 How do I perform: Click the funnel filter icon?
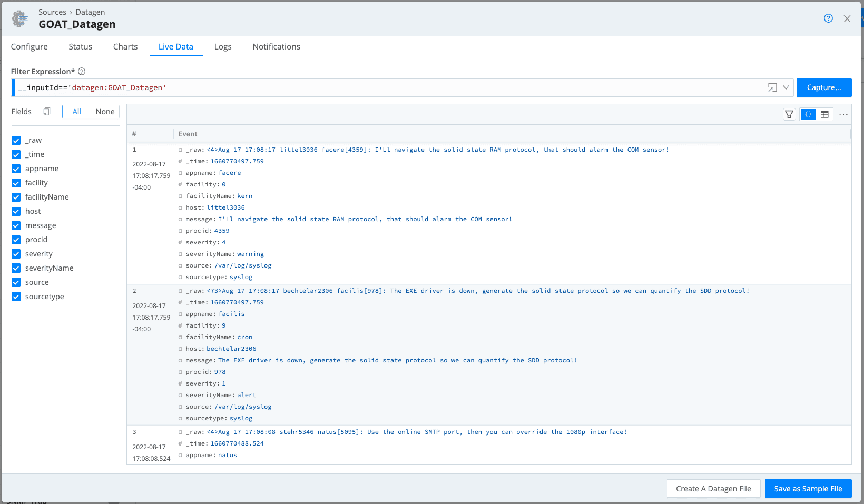[x=789, y=114]
